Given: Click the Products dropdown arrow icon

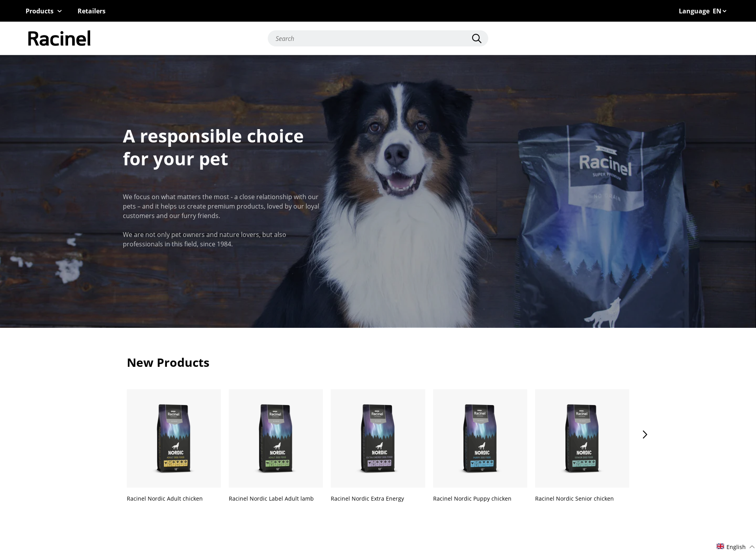Looking at the screenshot, I should [59, 11].
